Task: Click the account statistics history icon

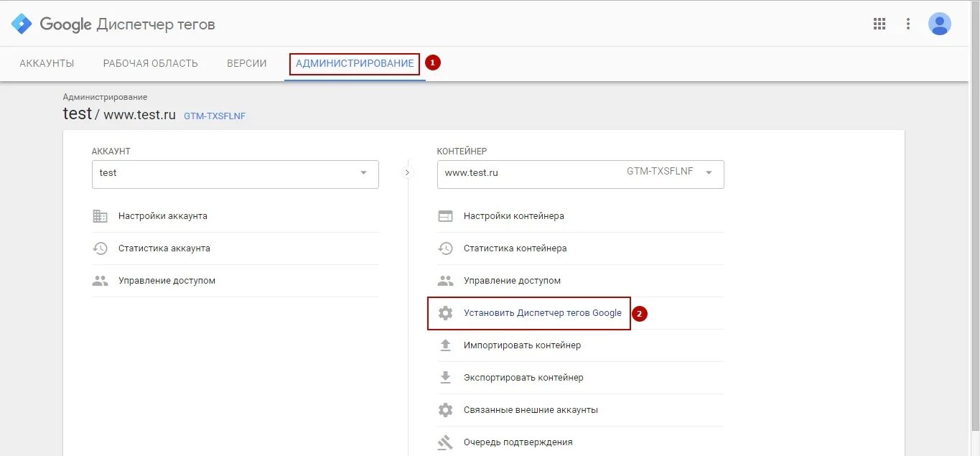Action: 100,248
